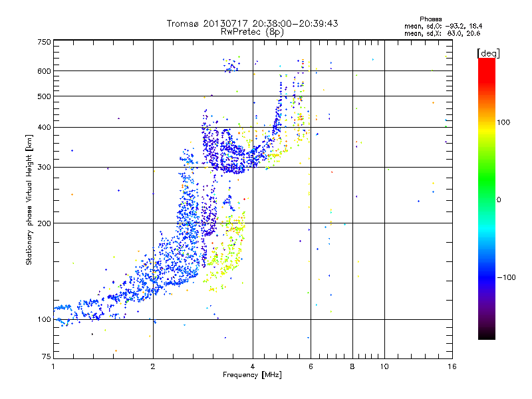Screen dimensions: 532x399
Task: Click the x-axis tick label '16'
Action: click(x=452, y=366)
